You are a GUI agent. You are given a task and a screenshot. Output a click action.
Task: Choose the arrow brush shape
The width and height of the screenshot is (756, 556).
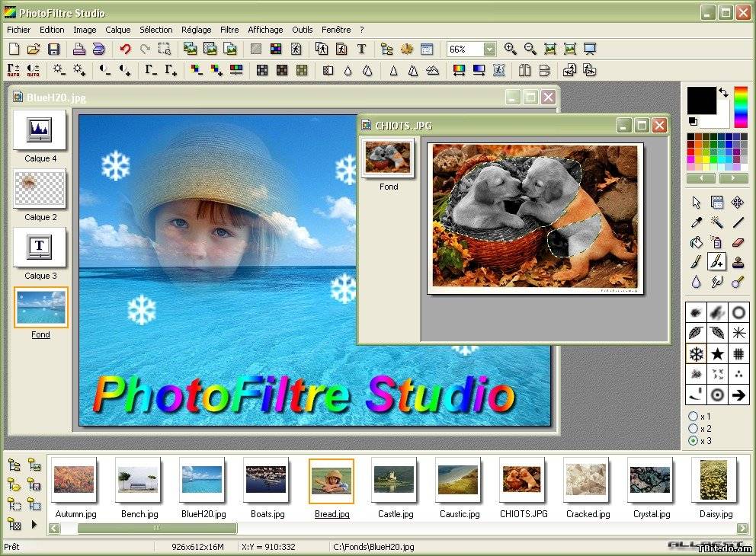tap(738, 395)
